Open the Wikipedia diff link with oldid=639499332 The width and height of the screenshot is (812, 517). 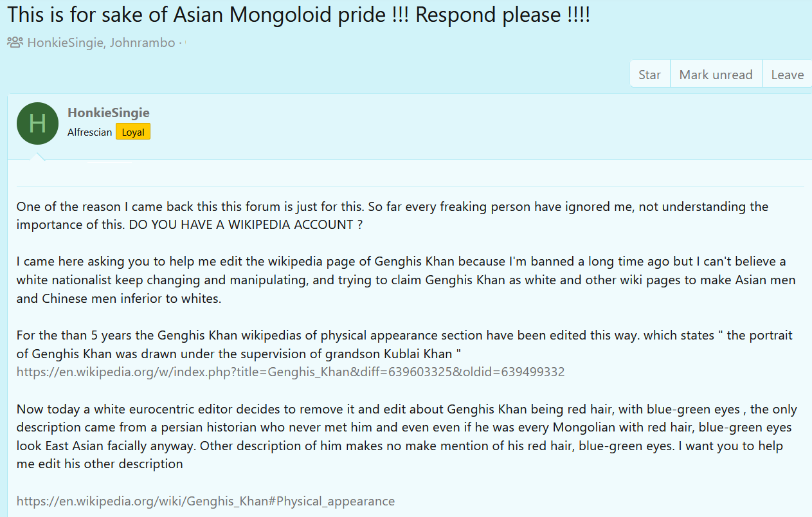pos(291,372)
